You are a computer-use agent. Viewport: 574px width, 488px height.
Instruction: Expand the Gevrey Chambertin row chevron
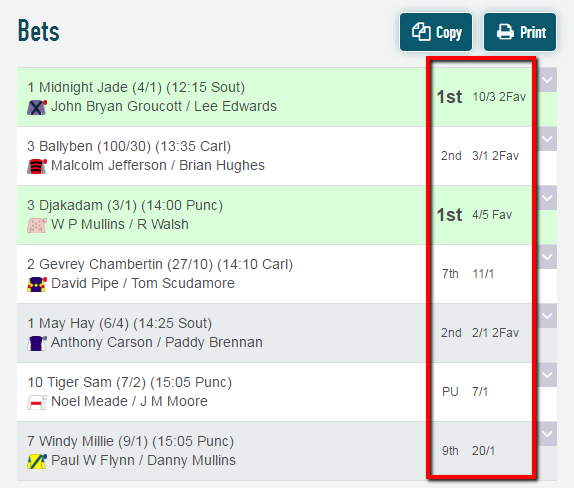tap(547, 257)
